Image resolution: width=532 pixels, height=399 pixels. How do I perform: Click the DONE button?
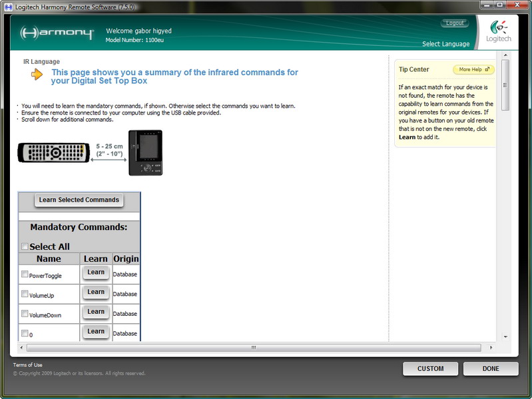pos(491,369)
